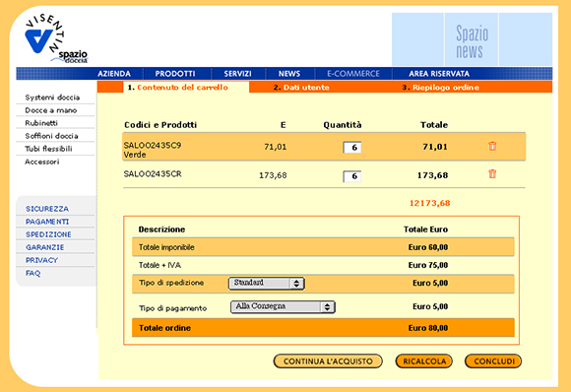
Task: Open the NEWS menu item
Action: tap(289, 74)
